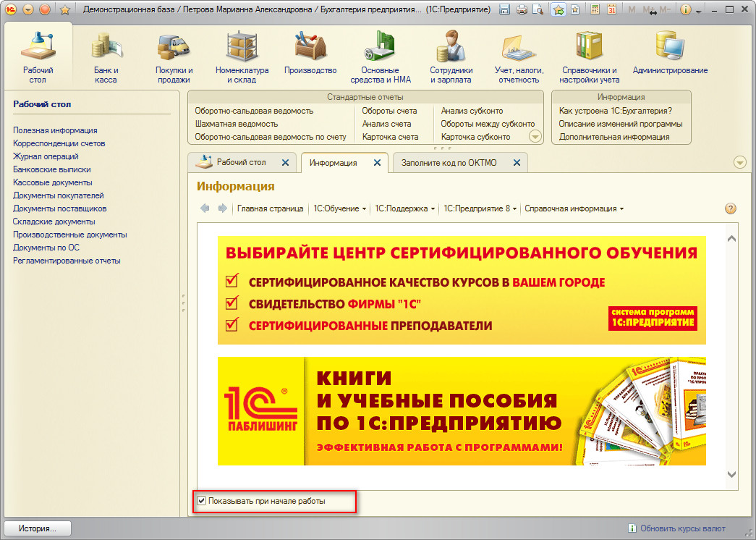
Task: Click the Главная страница button
Action: (270, 208)
